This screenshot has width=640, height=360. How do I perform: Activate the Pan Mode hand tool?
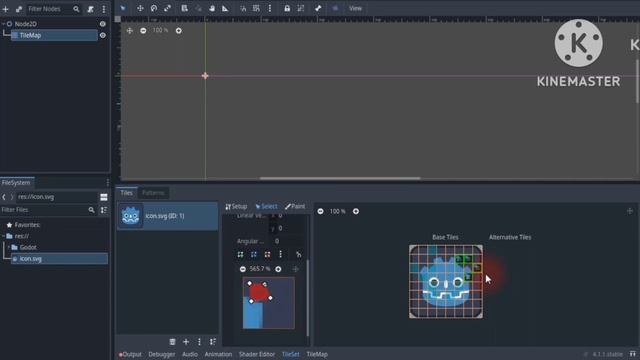pyautogui.click(x=212, y=8)
